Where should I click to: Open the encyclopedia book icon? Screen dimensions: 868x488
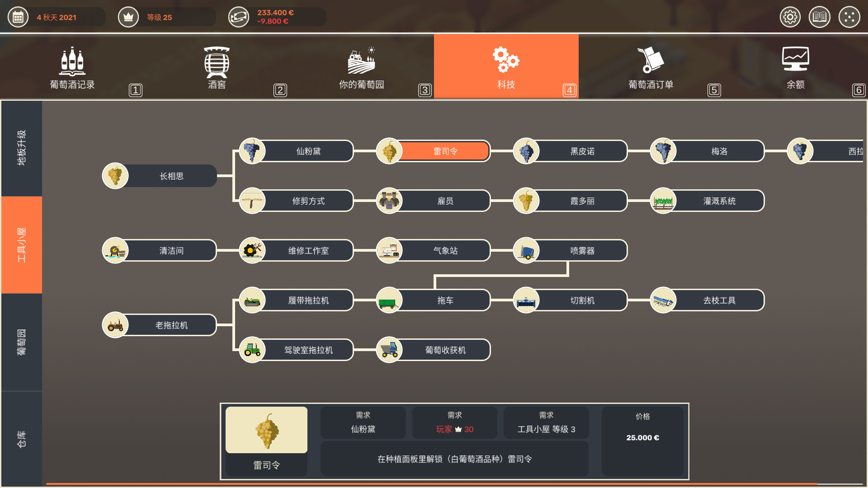click(820, 17)
